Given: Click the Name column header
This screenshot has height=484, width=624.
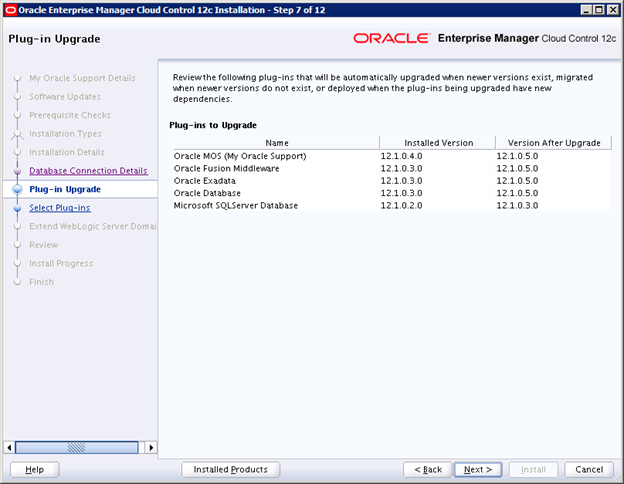Looking at the screenshot, I should coord(277,143).
